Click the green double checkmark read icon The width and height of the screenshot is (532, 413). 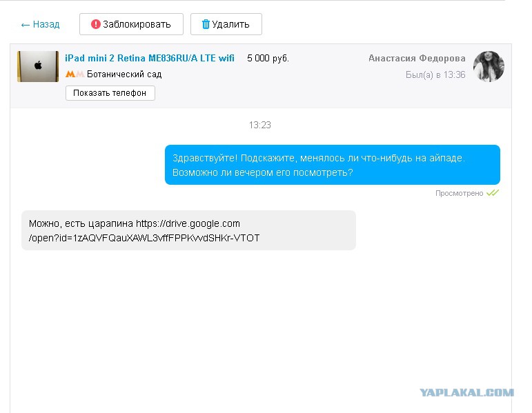point(493,193)
